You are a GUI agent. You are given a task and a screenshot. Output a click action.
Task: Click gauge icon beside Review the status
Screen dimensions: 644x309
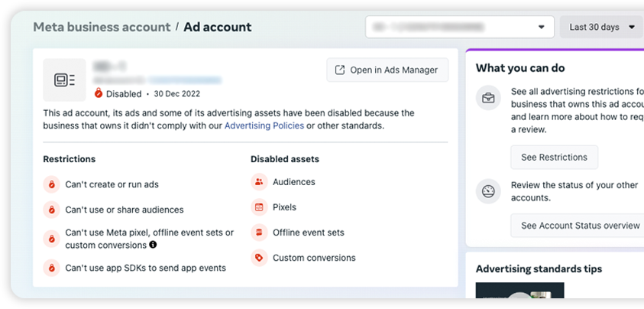pyautogui.click(x=488, y=191)
